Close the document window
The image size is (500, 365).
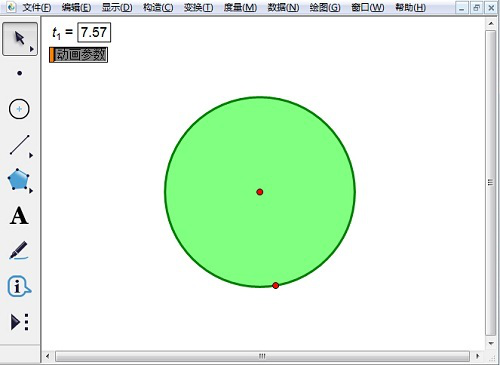coord(491,8)
